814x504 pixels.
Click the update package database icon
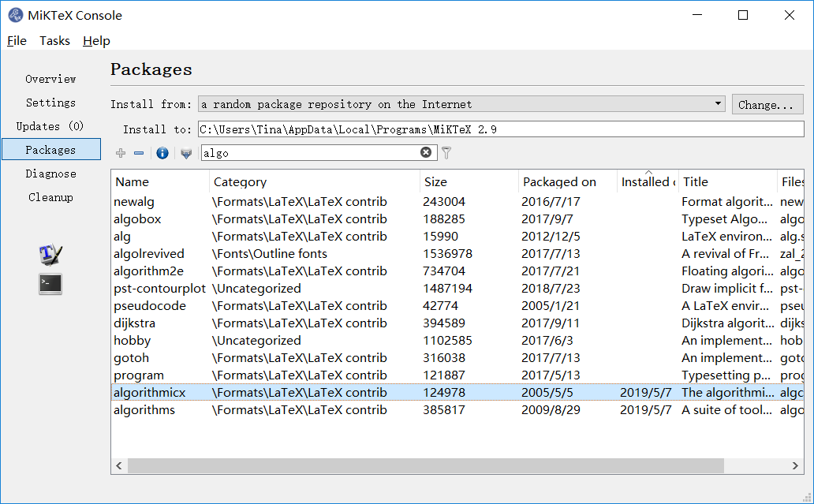coord(186,153)
